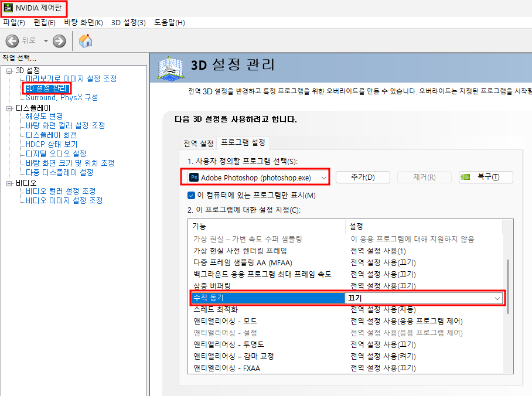Viewport: 532px width, 396px height.
Task: Click the 설정 column header
Action: click(424, 226)
